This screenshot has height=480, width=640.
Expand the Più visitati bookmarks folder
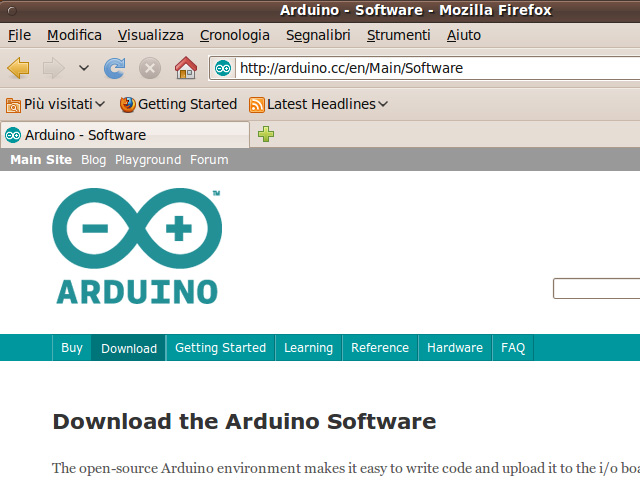(56, 104)
